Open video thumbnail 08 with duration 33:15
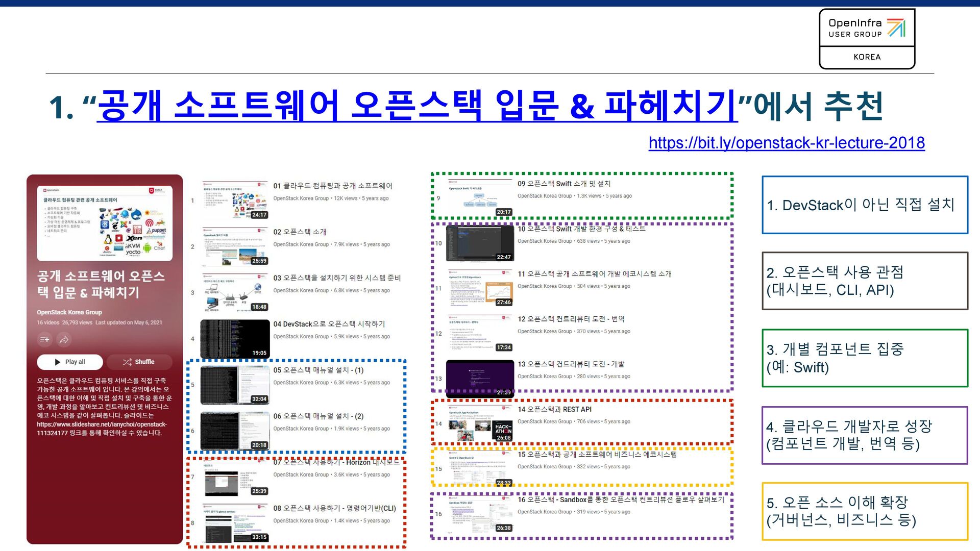The image size is (980, 551). (x=235, y=523)
